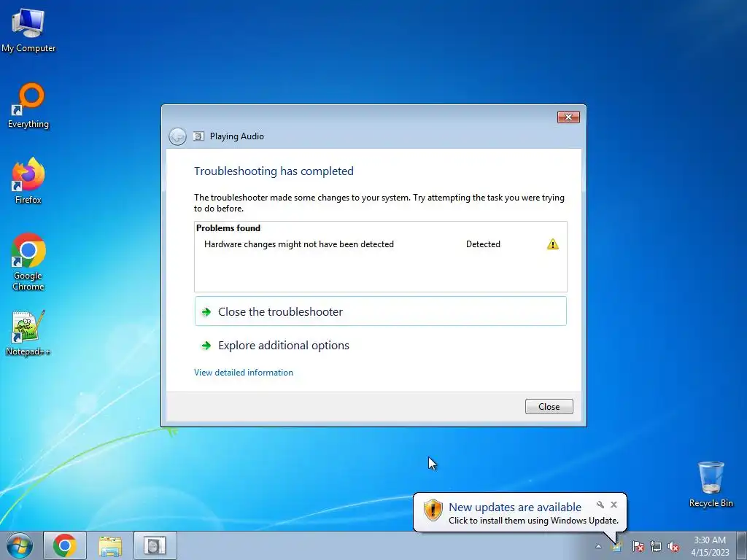Select the troubleshooter taskbar button
Screen dimensions: 747x560
[x=155, y=545]
